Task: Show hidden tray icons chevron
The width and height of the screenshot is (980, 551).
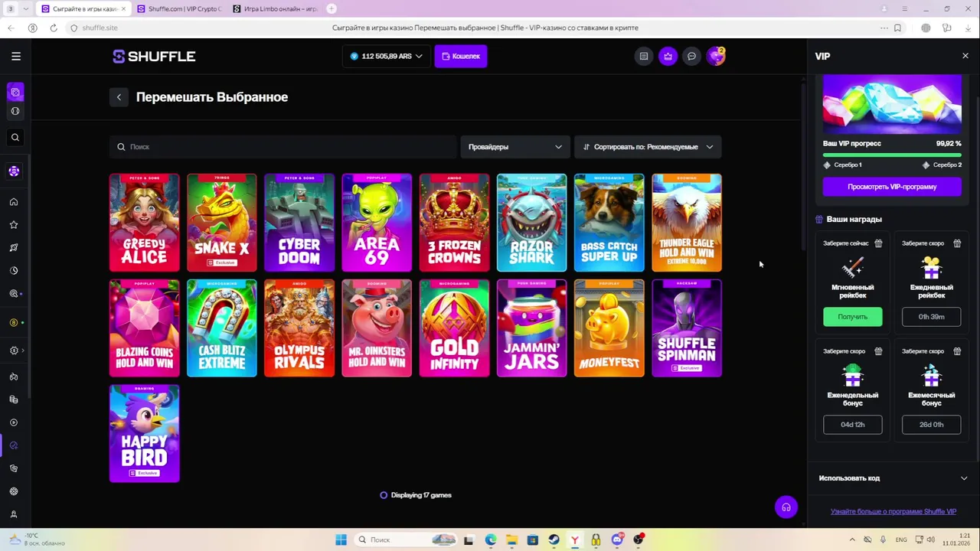Action: coord(852,540)
